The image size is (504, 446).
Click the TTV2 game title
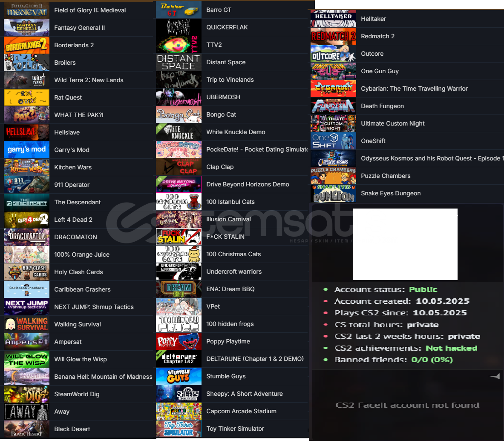pos(214,45)
